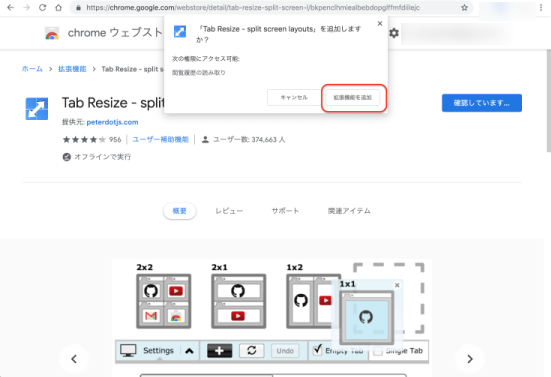Switch to the レビュー tab
This screenshot has width=551, height=377.
229,211
